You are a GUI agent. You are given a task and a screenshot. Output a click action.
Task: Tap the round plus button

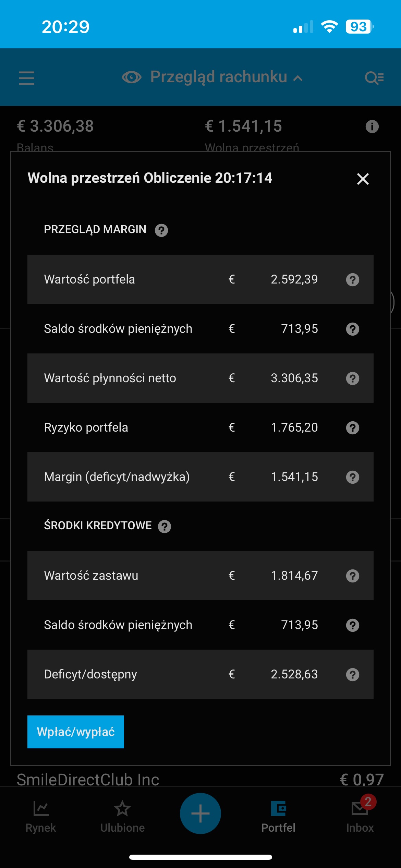coord(200,813)
